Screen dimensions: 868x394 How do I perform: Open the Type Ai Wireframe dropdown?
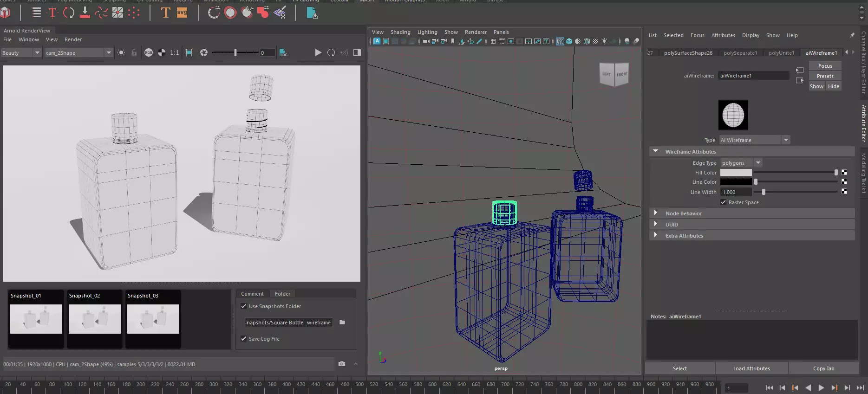pyautogui.click(x=754, y=140)
